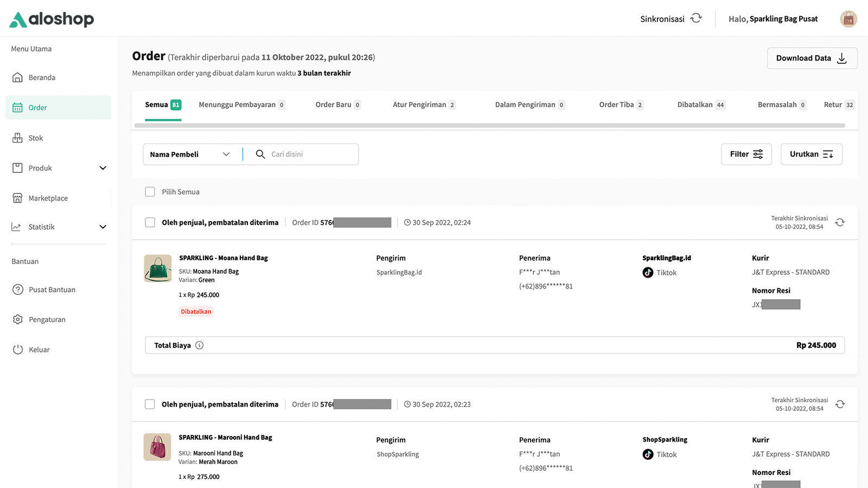
Task: Click the Total Biaya info icon
Action: [200, 345]
